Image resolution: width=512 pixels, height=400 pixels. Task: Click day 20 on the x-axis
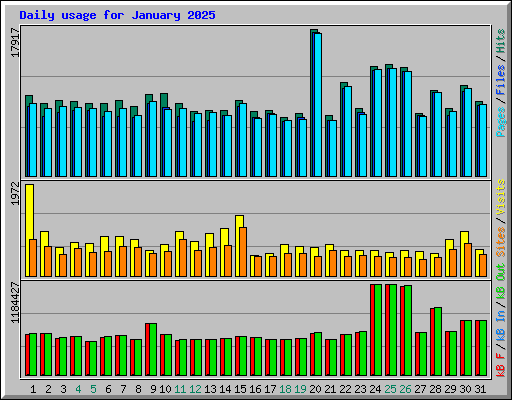pos(315,389)
